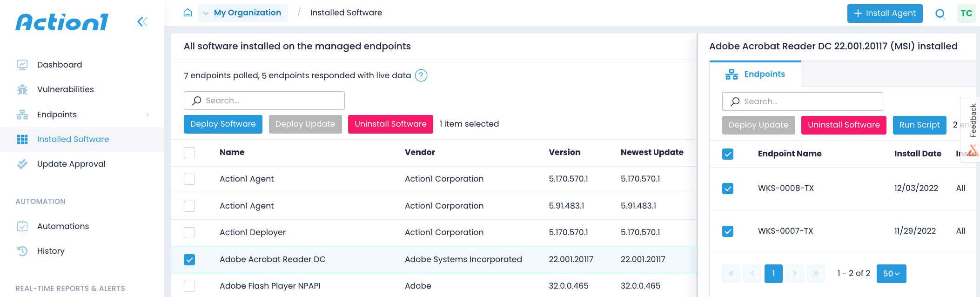Click the Endpoints network icon in sidebar
This screenshot has width=980, height=297.
coord(22,115)
